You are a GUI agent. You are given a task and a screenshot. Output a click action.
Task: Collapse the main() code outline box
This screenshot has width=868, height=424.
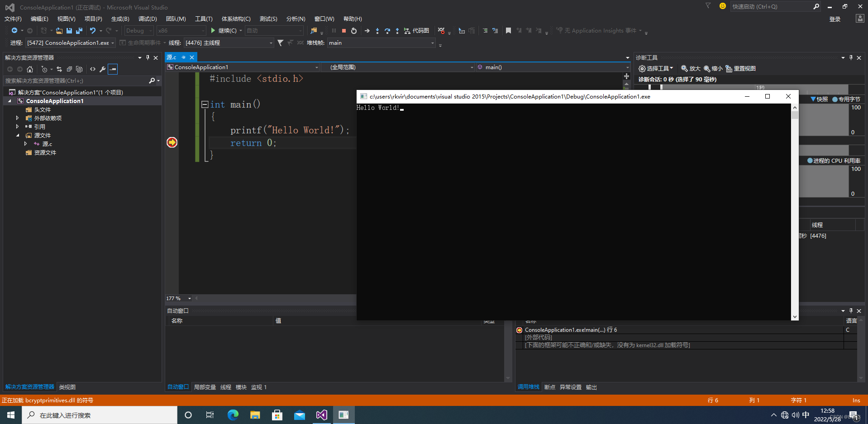point(205,104)
